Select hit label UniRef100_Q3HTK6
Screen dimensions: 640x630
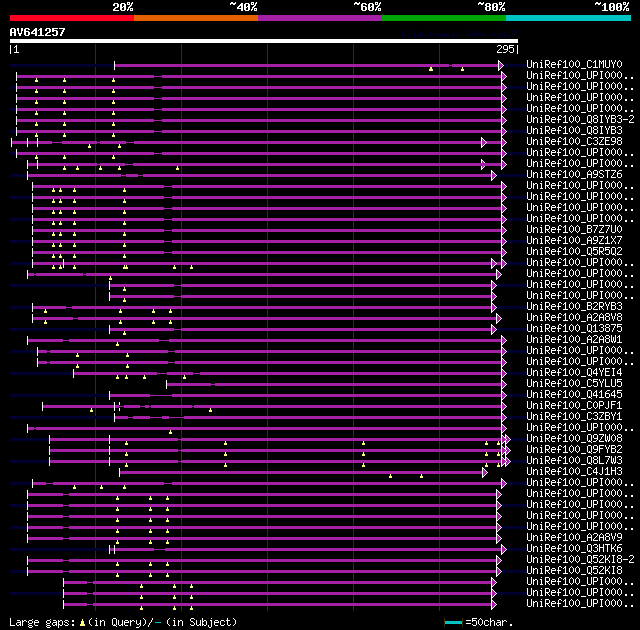tap(574, 549)
